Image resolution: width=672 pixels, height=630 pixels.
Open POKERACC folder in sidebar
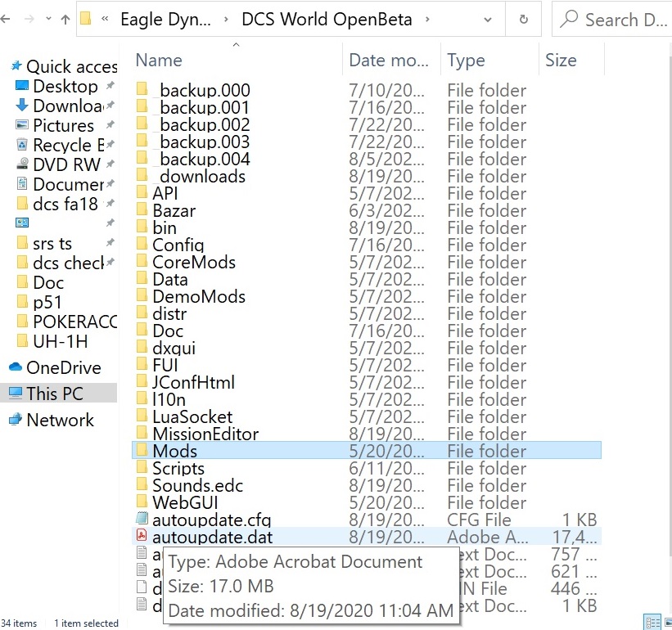click(66, 322)
